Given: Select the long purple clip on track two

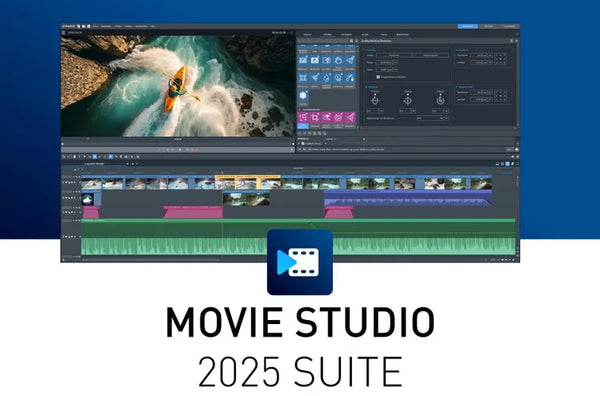Looking at the screenshot, I should [x=408, y=199].
